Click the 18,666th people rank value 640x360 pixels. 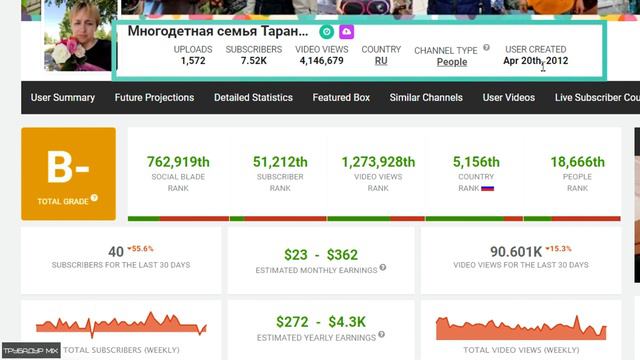tap(578, 162)
